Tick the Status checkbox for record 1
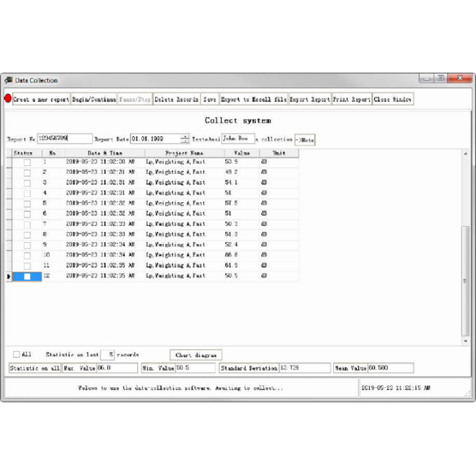 [27, 163]
